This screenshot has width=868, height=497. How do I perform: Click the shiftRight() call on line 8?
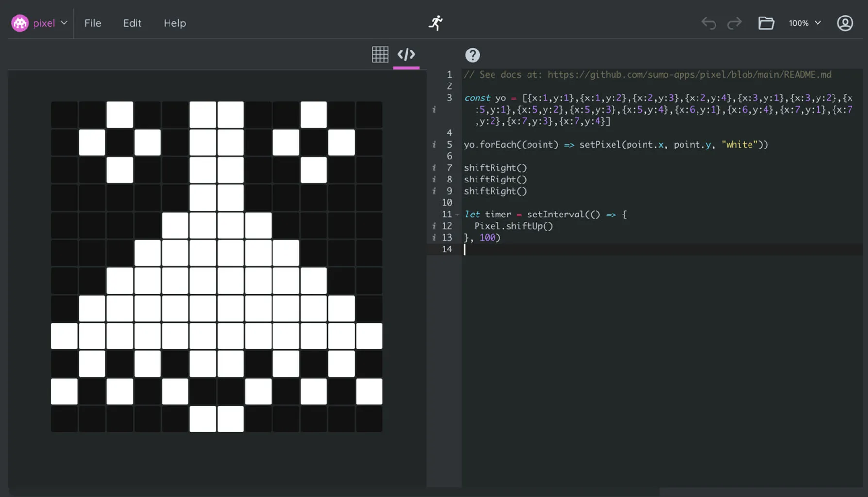point(495,180)
